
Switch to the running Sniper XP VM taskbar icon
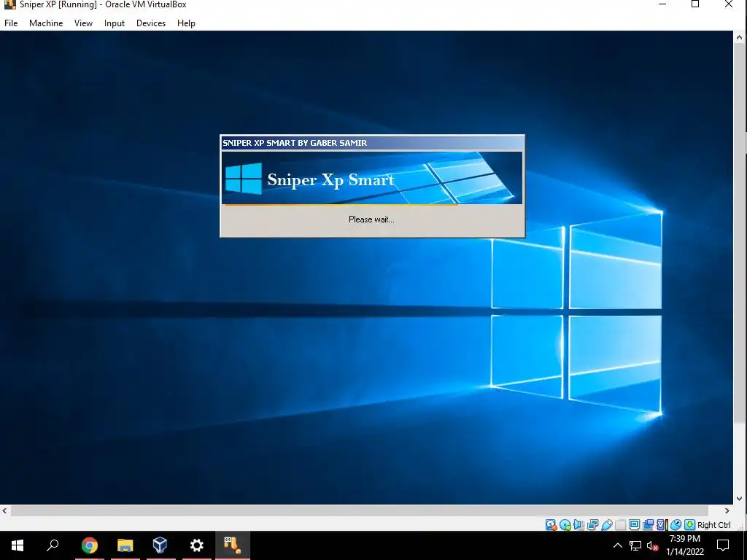coord(233,545)
